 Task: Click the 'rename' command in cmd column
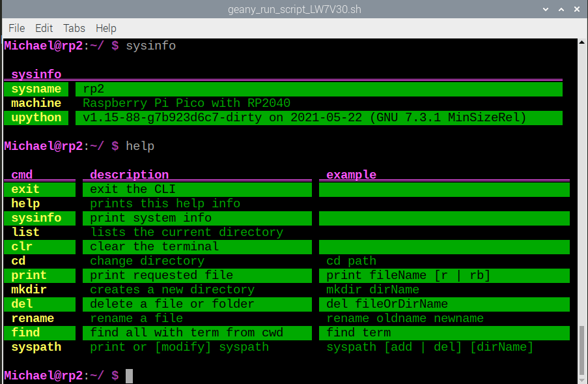tap(33, 318)
